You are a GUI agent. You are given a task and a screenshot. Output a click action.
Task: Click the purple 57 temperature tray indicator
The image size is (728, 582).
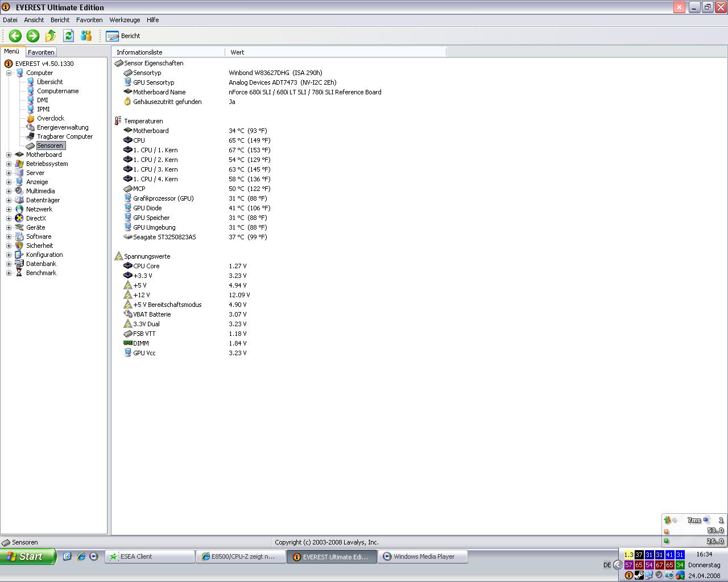pyautogui.click(x=628, y=565)
